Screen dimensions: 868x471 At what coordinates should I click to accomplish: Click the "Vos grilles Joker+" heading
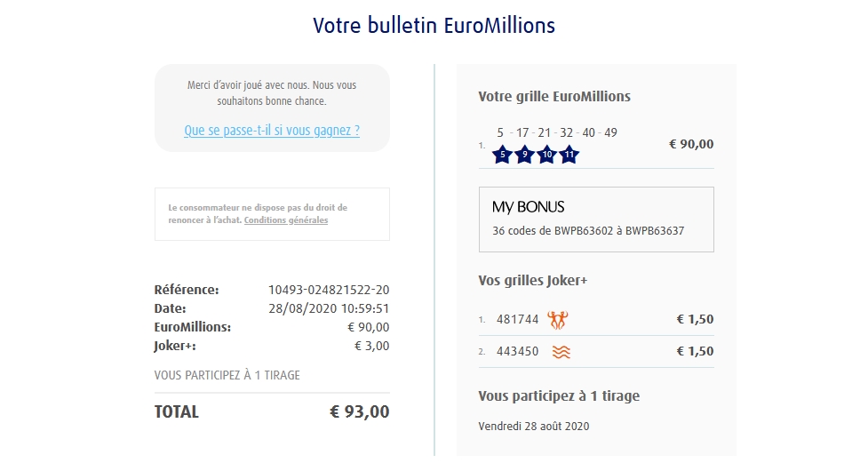pyautogui.click(x=532, y=280)
